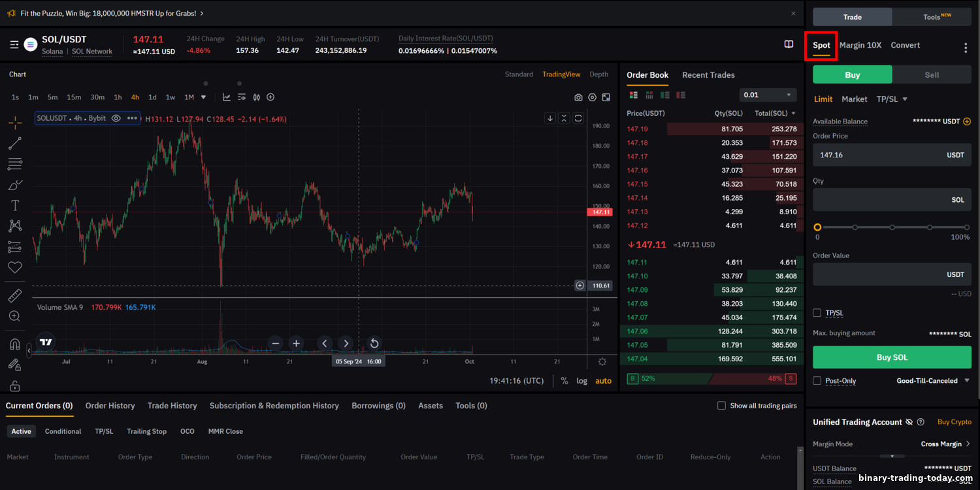Image resolution: width=980 pixels, height=490 pixels.
Task: Take a chart snapshot with camera icon
Action: pyautogui.click(x=578, y=97)
